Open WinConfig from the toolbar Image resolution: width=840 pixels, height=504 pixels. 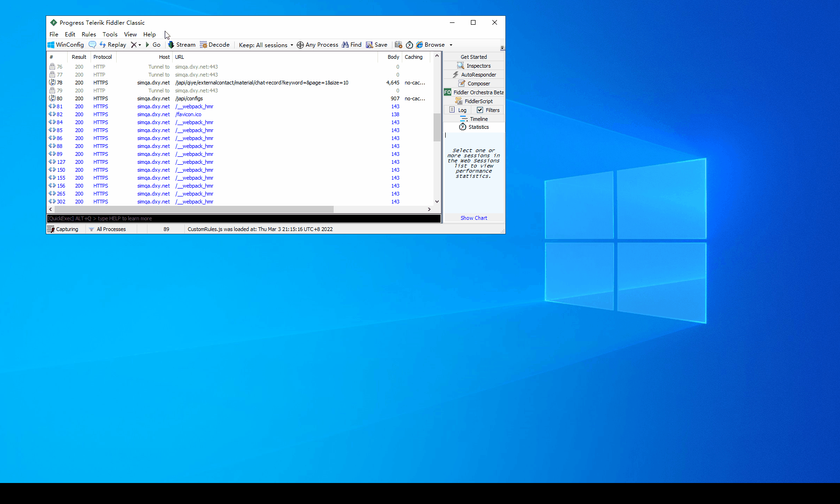tap(66, 45)
